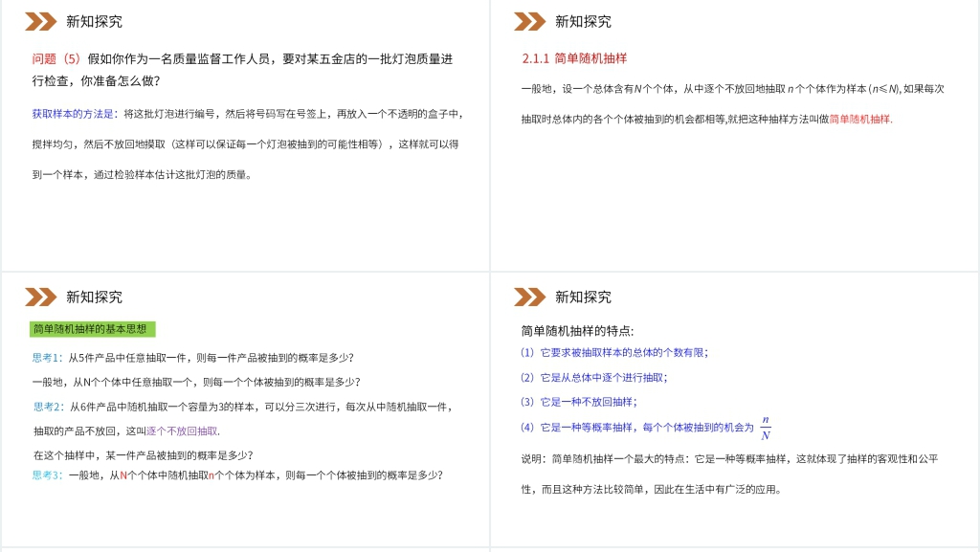980x552 pixels.
Task: Click green label 简单随机抽样的基本思想
Action: coord(92,329)
